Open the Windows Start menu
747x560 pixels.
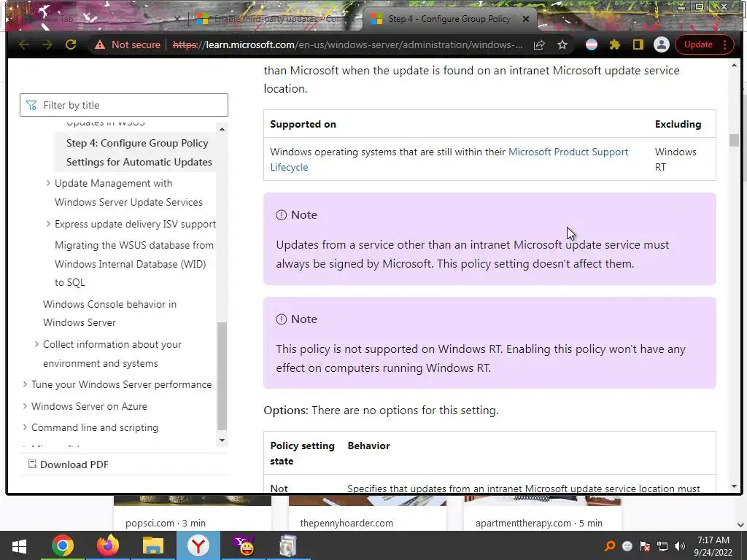[19, 546]
